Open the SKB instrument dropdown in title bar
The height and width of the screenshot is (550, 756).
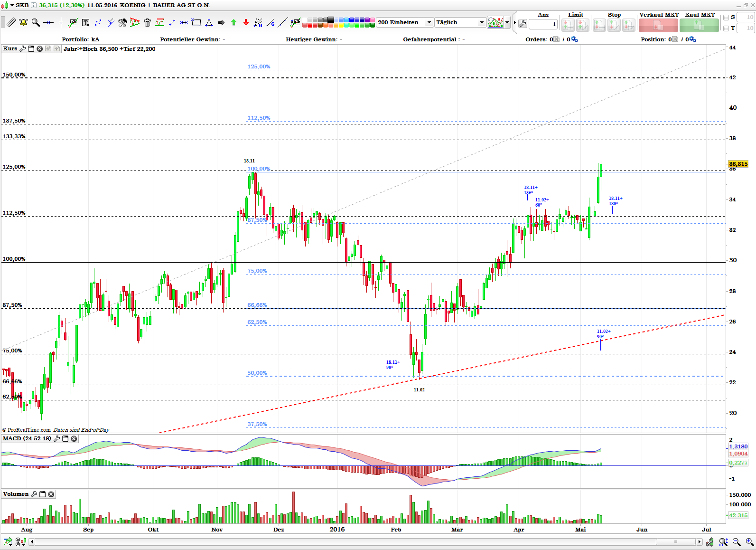[12, 5]
